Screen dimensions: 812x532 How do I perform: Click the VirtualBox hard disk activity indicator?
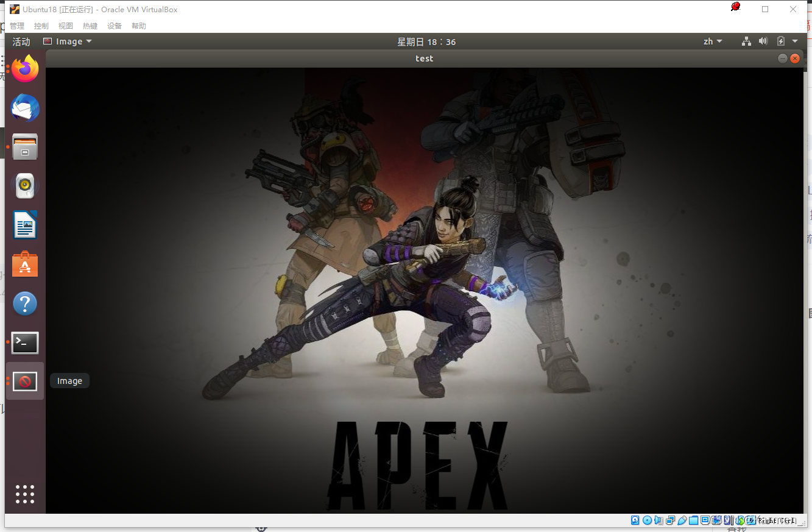(x=635, y=520)
